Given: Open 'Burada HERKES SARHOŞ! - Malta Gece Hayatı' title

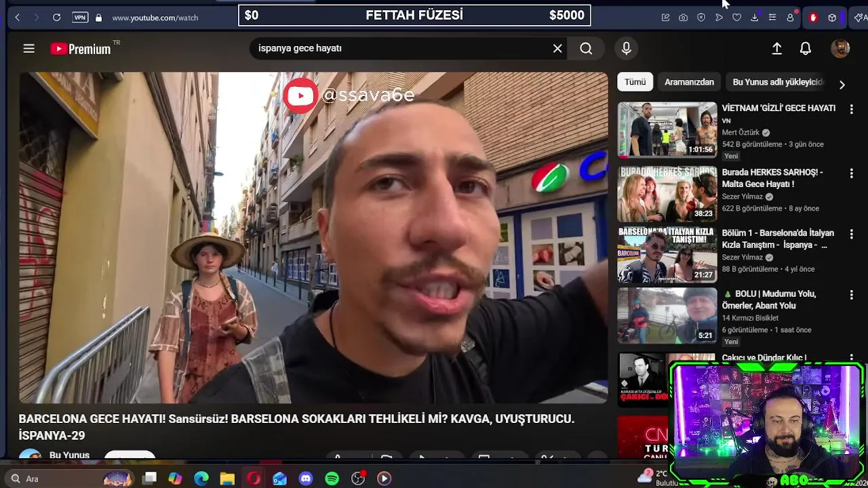Looking at the screenshot, I should point(772,178).
